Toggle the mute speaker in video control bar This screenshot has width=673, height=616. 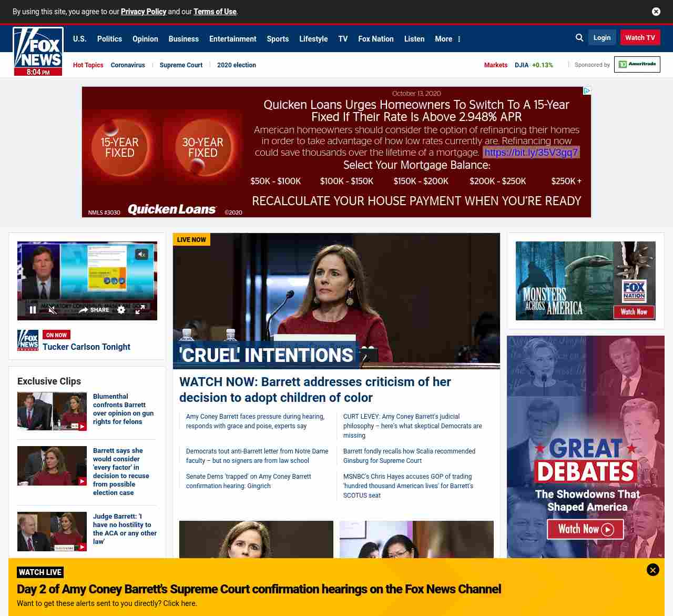(x=53, y=310)
